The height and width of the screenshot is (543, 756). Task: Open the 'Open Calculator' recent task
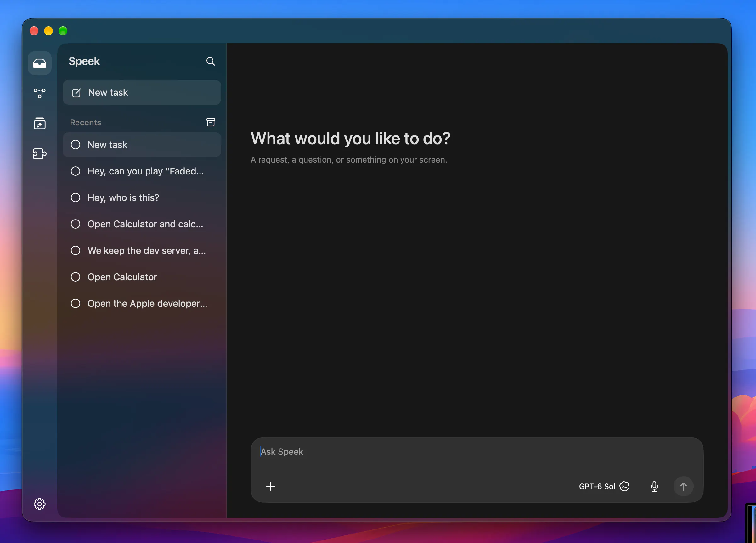142,277
